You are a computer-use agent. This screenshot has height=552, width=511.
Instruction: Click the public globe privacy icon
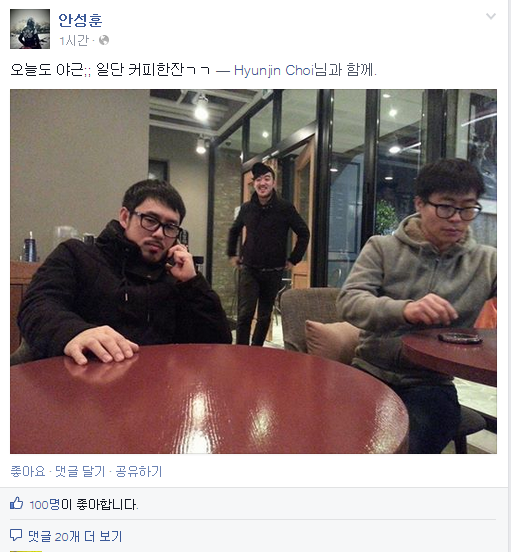click(104, 40)
